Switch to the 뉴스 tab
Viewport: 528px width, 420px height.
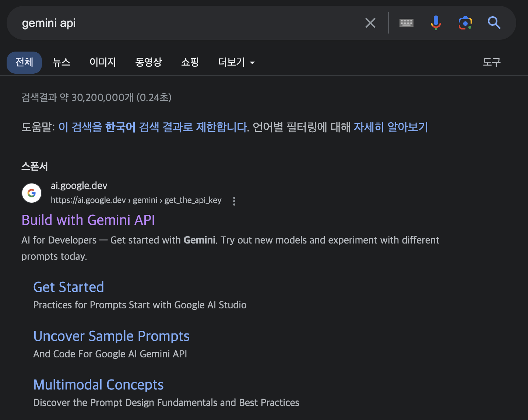click(61, 62)
